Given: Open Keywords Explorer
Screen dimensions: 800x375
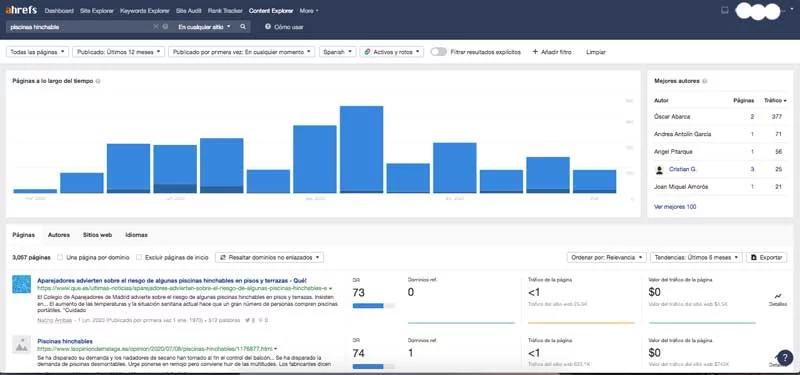Looking at the screenshot, I should tap(144, 11).
